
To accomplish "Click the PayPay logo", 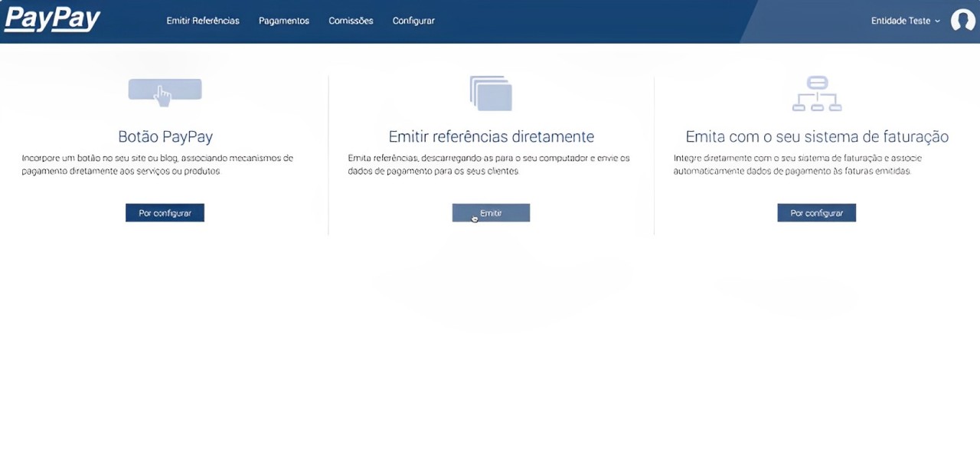I will click(x=52, y=20).
